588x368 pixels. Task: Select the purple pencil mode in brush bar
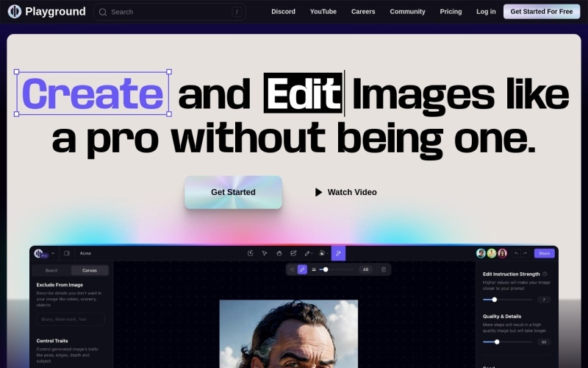(x=302, y=269)
